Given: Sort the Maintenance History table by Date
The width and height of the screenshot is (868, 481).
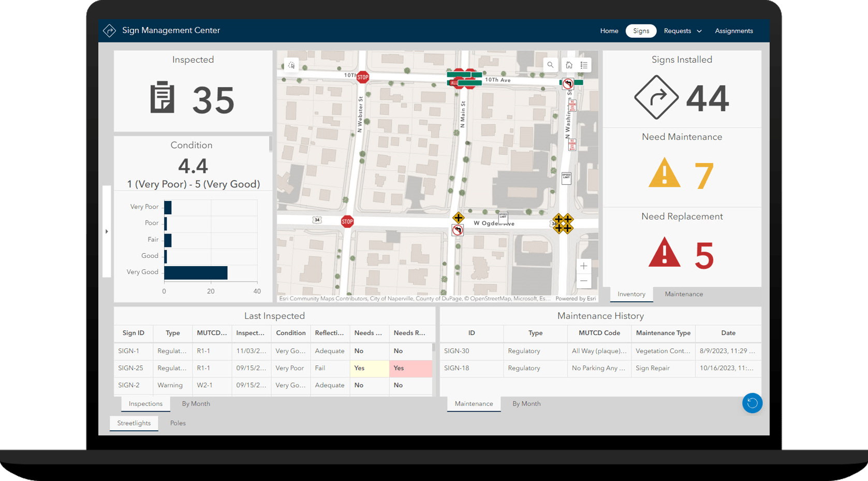Looking at the screenshot, I should (728, 333).
